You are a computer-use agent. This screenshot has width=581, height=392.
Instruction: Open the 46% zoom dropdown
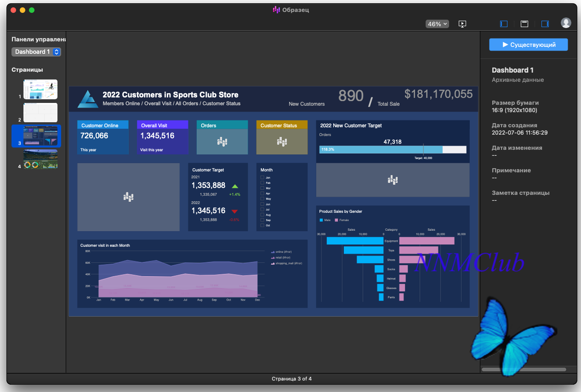coord(437,24)
